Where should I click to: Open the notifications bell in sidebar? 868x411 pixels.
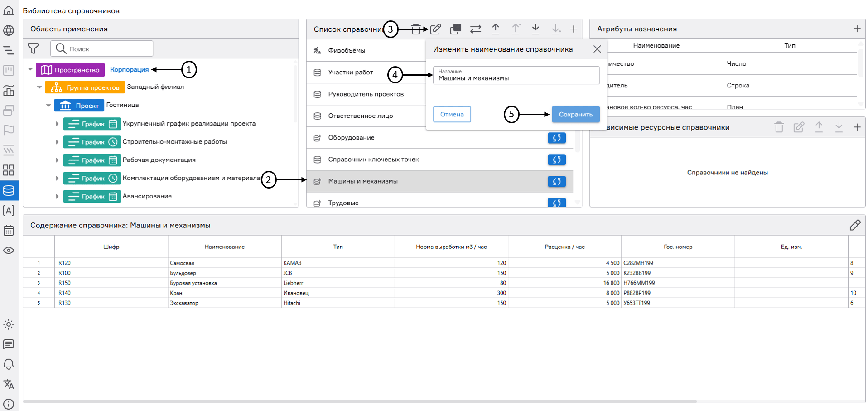tap(9, 364)
